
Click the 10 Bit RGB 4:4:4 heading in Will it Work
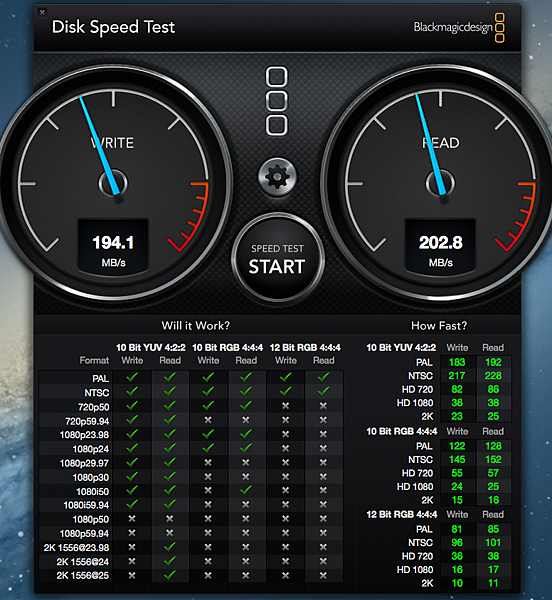point(228,347)
